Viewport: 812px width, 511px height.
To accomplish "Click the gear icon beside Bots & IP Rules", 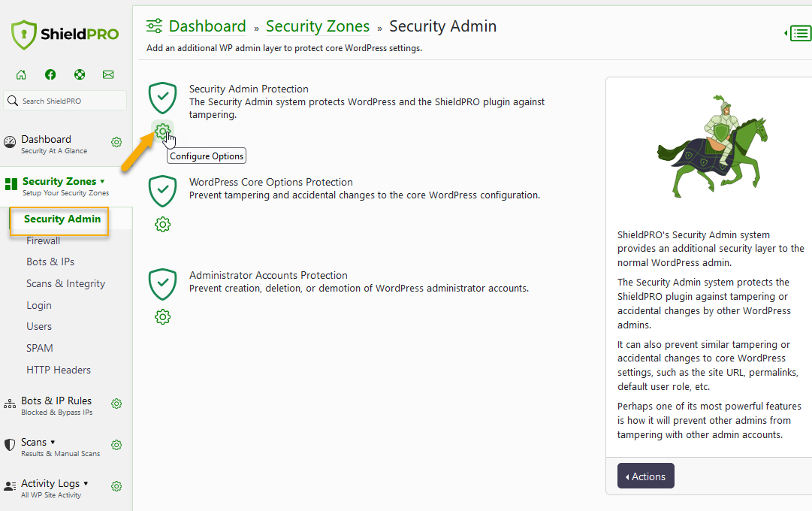I will coord(116,404).
